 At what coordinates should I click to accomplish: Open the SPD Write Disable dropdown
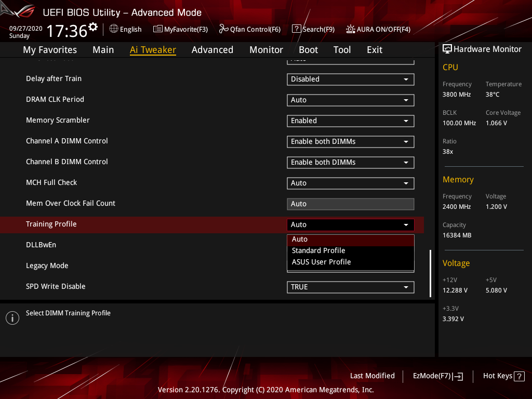(x=351, y=287)
